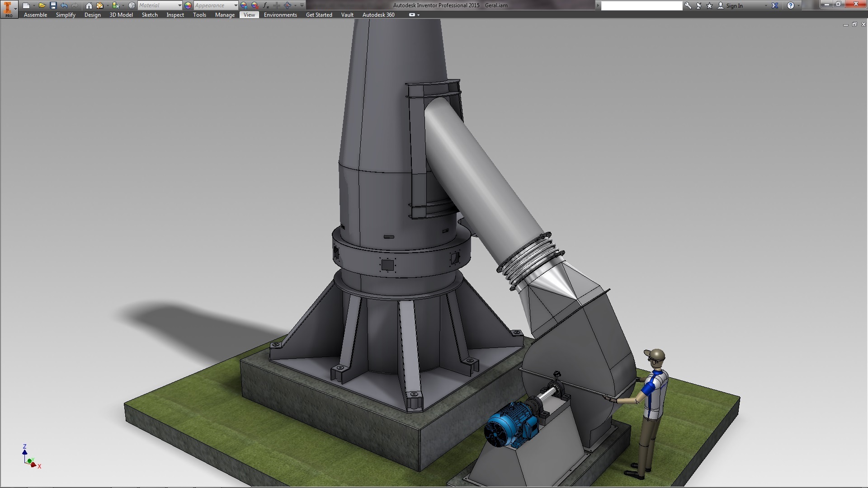Open the Environments ribbon tab

[280, 15]
